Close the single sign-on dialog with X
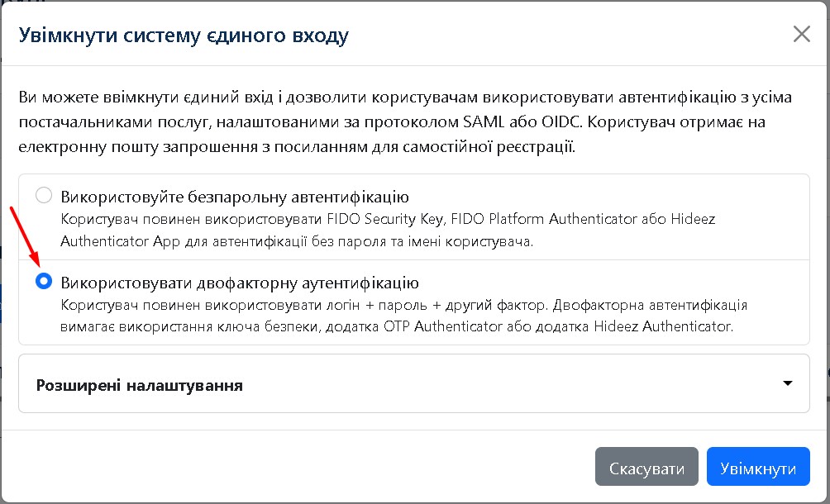 point(801,34)
